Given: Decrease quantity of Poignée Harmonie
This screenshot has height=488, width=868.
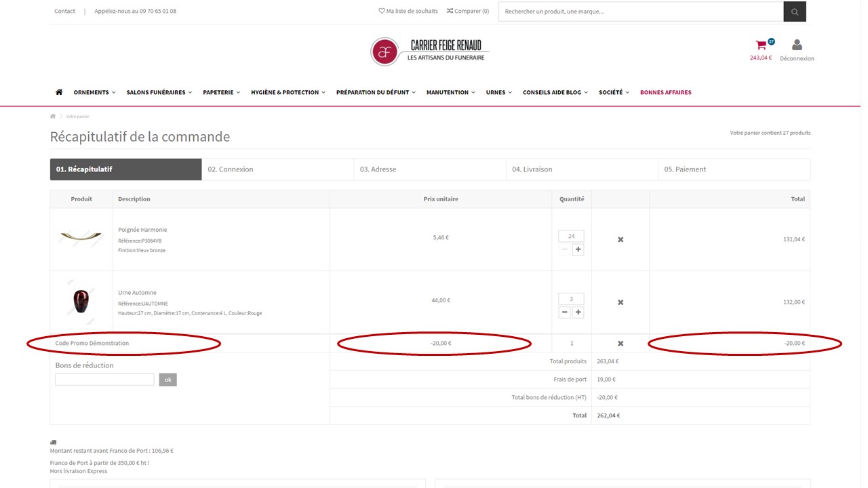Looking at the screenshot, I should (x=564, y=249).
